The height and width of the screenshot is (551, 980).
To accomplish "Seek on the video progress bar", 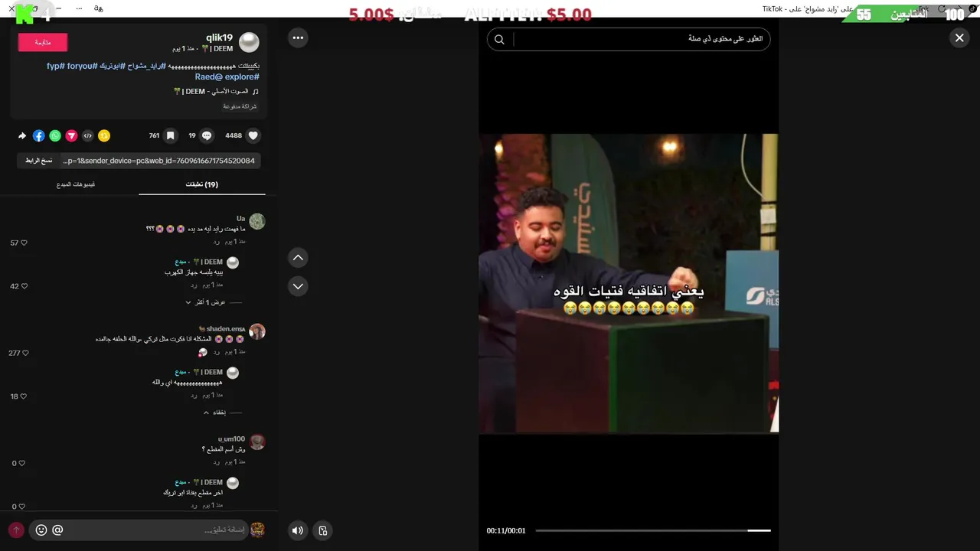I will pos(653,530).
